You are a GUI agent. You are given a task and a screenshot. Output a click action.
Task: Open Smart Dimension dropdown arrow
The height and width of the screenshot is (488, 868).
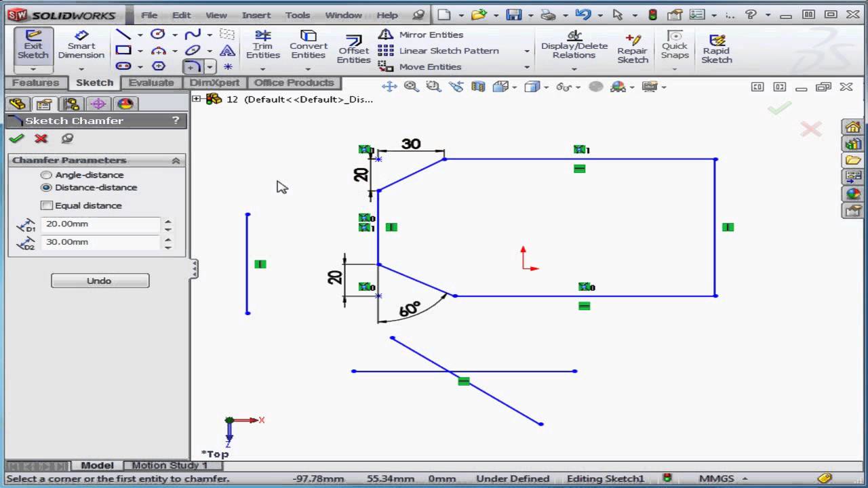81,68
